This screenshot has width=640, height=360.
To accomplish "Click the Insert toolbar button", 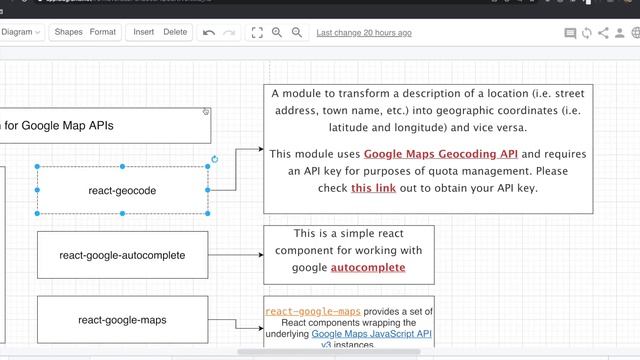I will click(143, 32).
